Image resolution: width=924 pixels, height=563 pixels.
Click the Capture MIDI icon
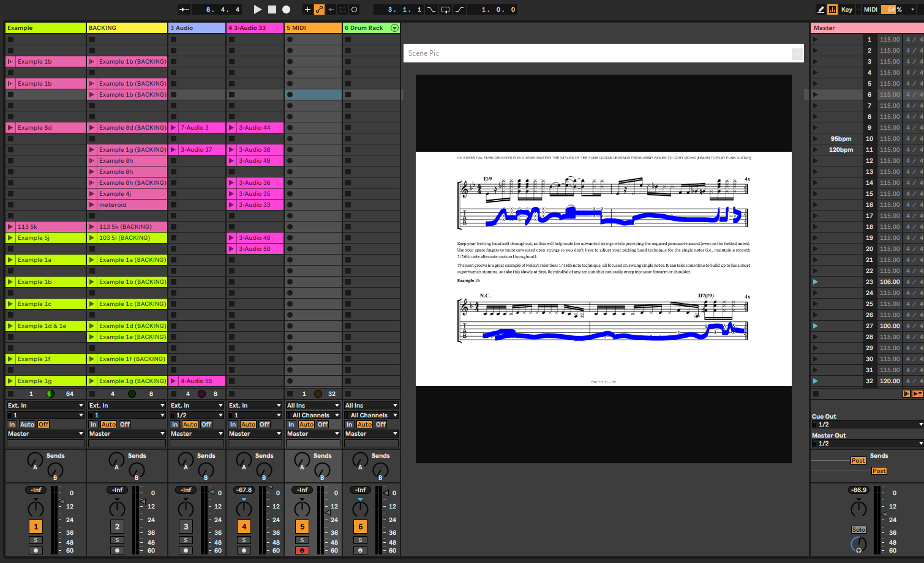pos(342,9)
